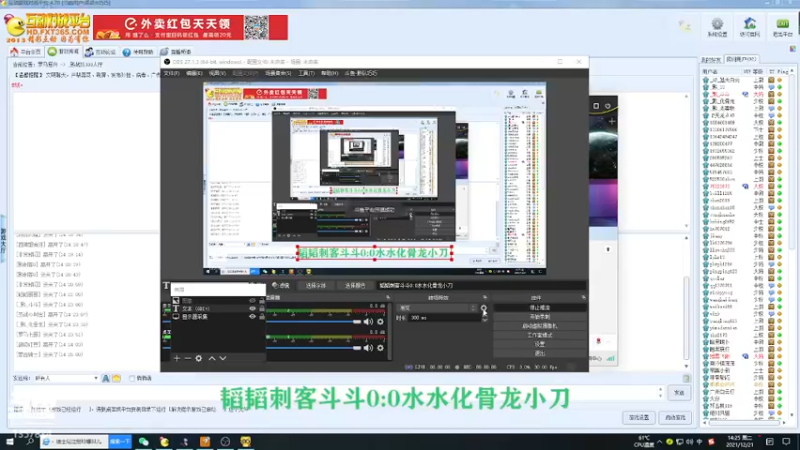The image size is (800, 450).
Task: Click yellow pacman platform icon in taskbar
Action: (x=164, y=441)
